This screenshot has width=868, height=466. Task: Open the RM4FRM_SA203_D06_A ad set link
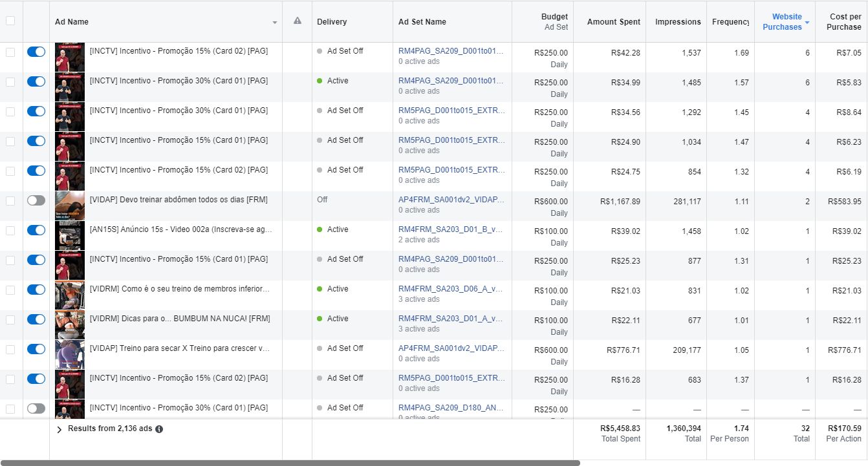(x=451, y=289)
